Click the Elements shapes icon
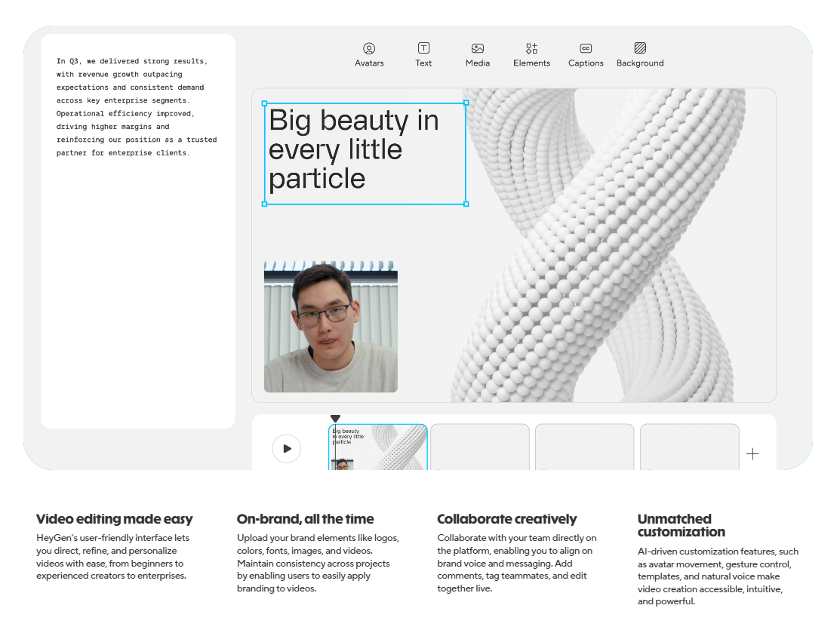 click(531, 48)
